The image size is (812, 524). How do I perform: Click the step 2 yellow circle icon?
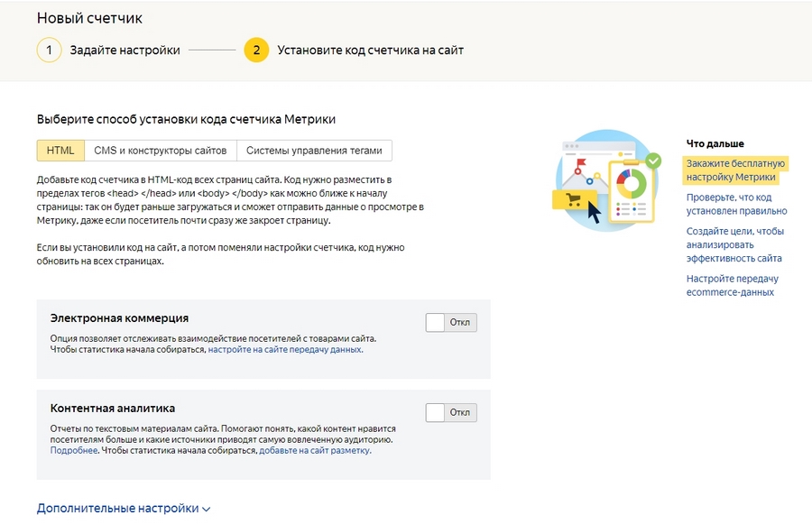[x=256, y=51]
